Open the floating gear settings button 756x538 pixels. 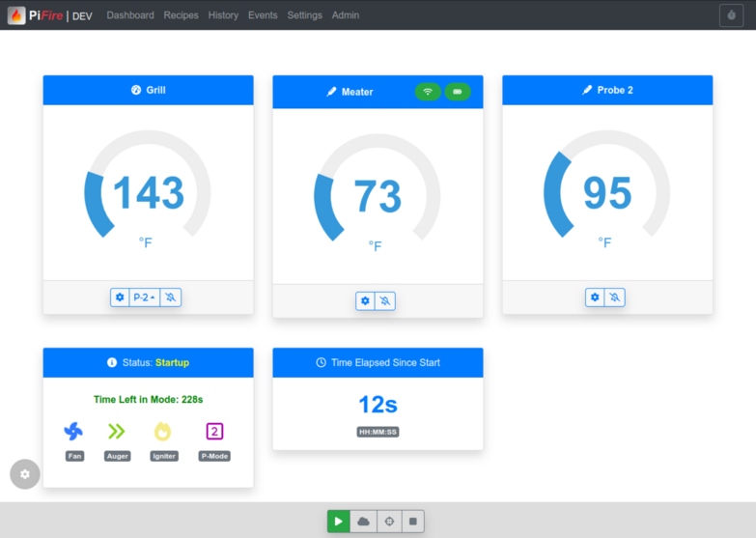[25, 474]
